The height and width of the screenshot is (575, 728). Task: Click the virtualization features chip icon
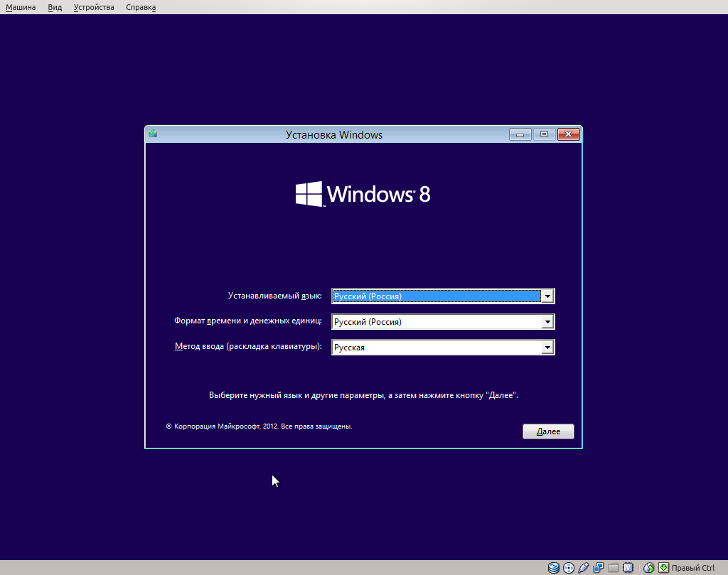[x=628, y=567]
